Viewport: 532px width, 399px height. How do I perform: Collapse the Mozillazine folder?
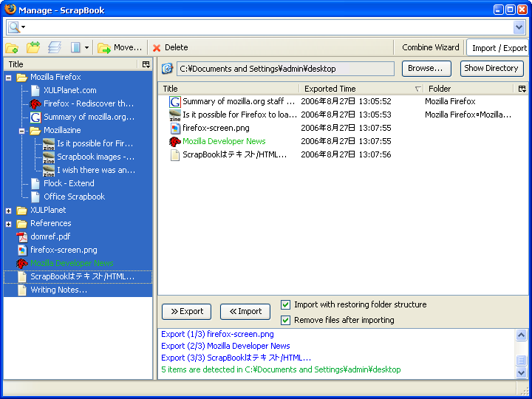22,131
